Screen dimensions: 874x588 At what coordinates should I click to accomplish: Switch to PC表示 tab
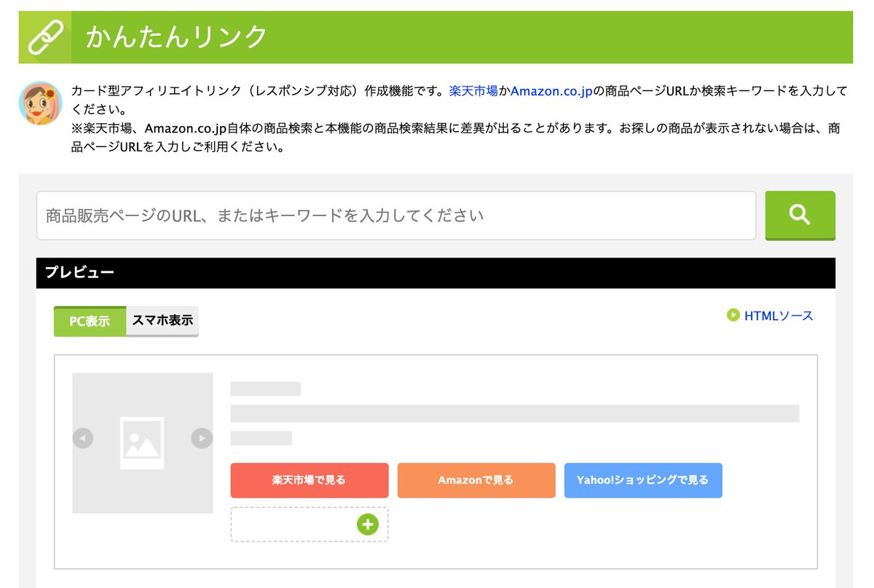pos(90,321)
